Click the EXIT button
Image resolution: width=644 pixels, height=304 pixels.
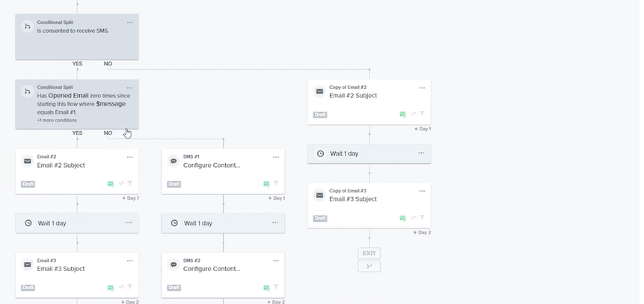369,253
